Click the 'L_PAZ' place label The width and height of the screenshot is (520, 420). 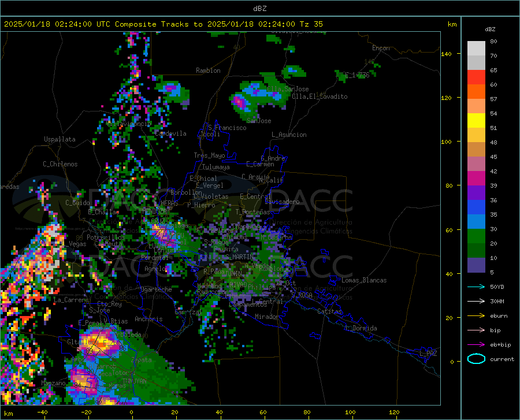(x=428, y=354)
